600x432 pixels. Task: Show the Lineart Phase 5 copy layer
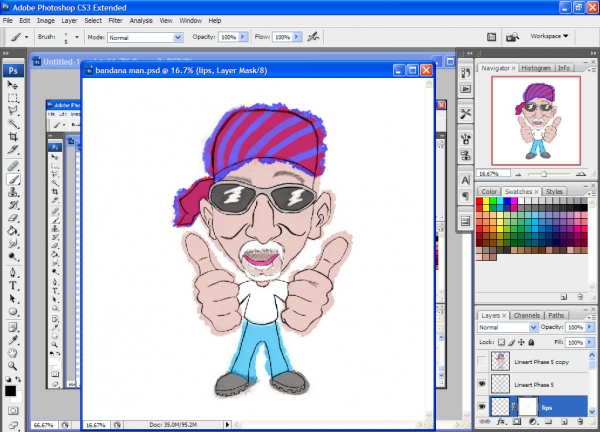click(x=482, y=361)
